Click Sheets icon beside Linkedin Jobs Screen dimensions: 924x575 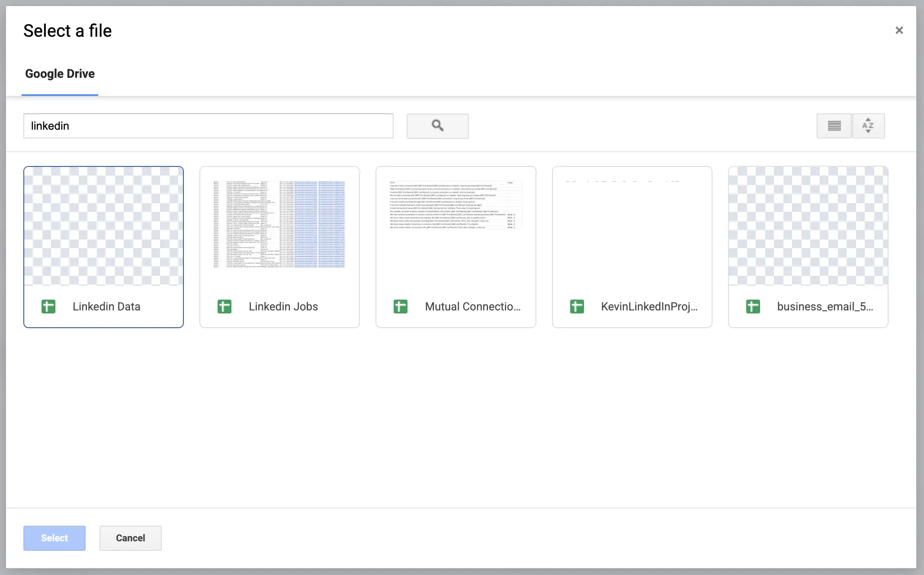click(x=224, y=306)
